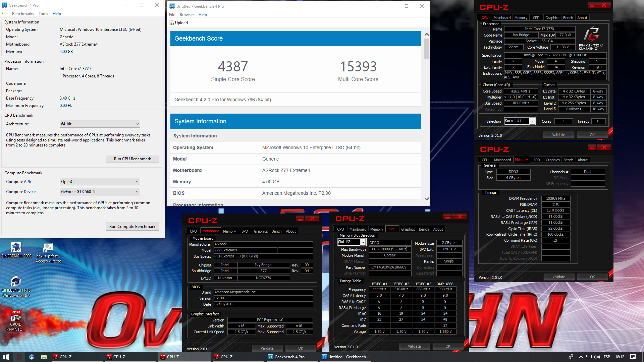This screenshot has height=362, width=644.
Task: Click scrollbar up arrow in Geekbench results
Action: click(427, 35)
